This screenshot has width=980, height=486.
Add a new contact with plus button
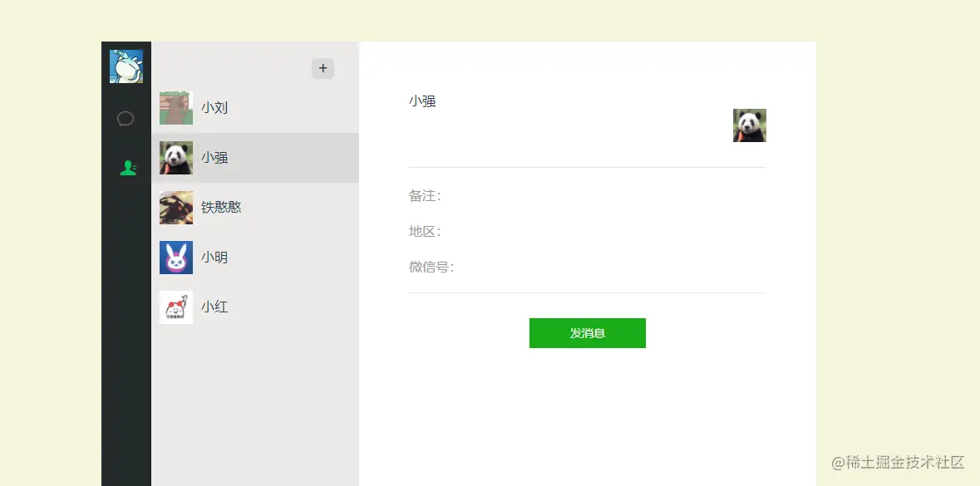[x=323, y=68]
